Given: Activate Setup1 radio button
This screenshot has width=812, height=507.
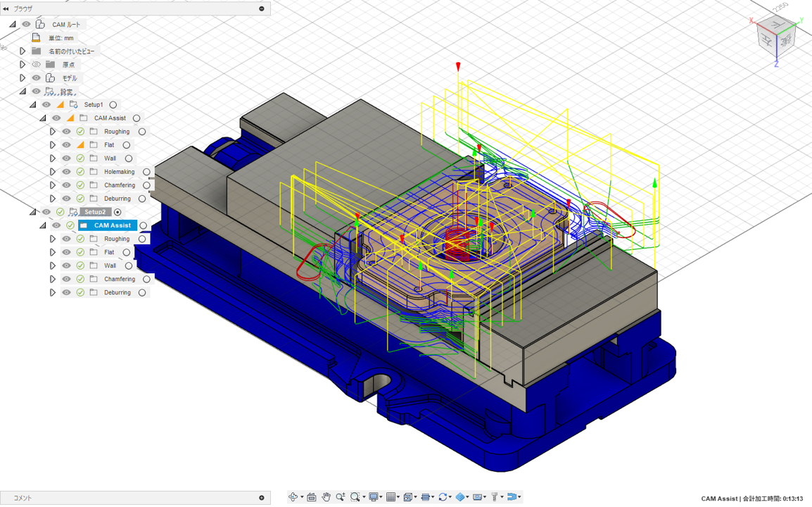Looking at the screenshot, I should pyautogui.click(x=113, y=105).
